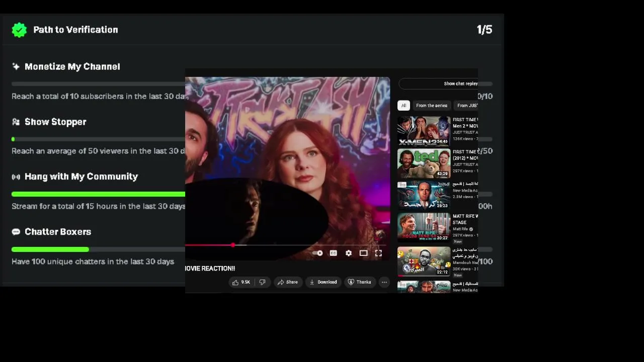
Task: Switch to theater mode view
Action: (363, 253)
